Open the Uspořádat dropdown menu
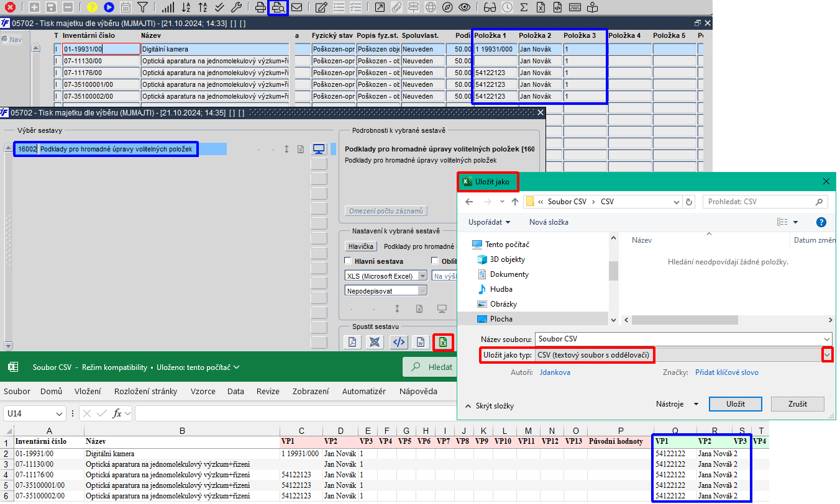 coord(490,222)
